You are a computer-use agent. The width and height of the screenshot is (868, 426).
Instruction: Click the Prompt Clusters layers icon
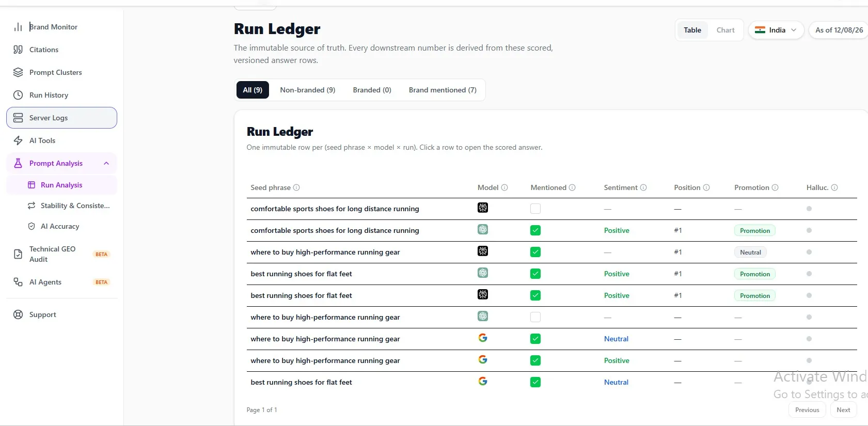[x=18, y=72]
